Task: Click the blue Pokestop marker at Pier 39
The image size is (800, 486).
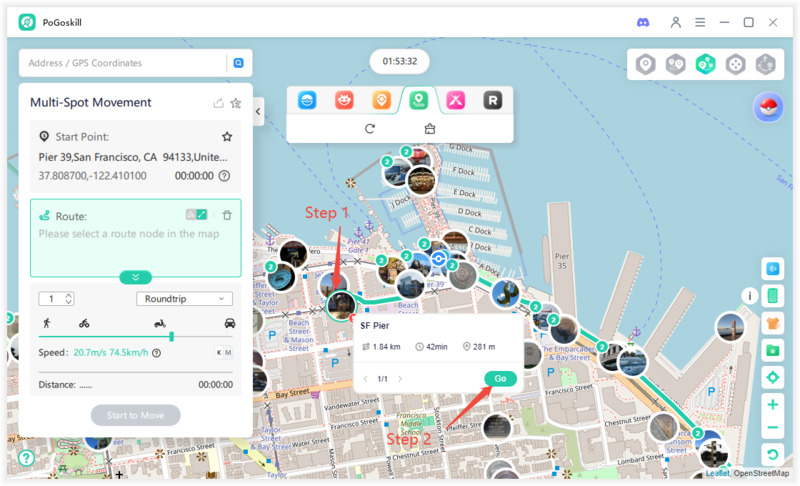Action: point(438,259)
